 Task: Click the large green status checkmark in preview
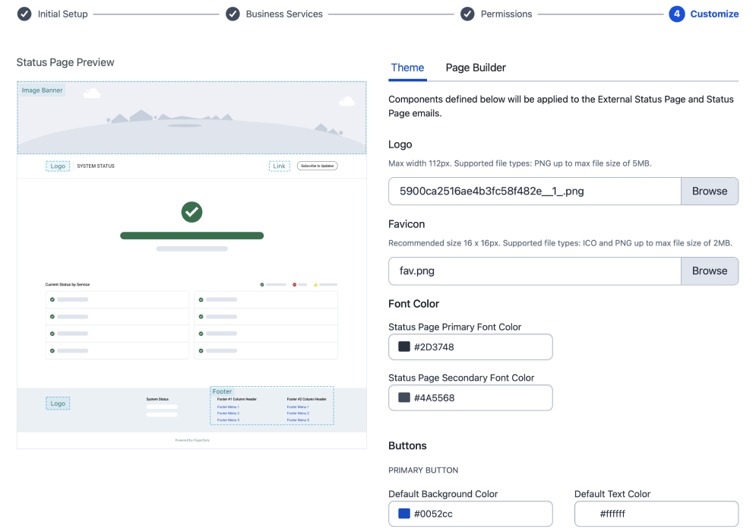click(x=191, y=213)
